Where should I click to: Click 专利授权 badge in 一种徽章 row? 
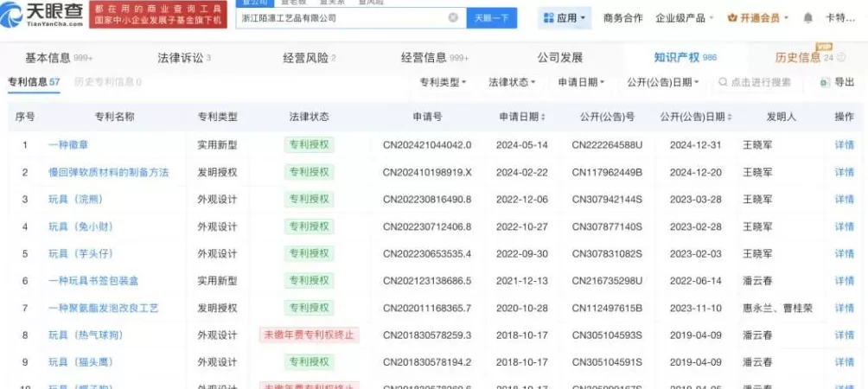tap(309, 145)
